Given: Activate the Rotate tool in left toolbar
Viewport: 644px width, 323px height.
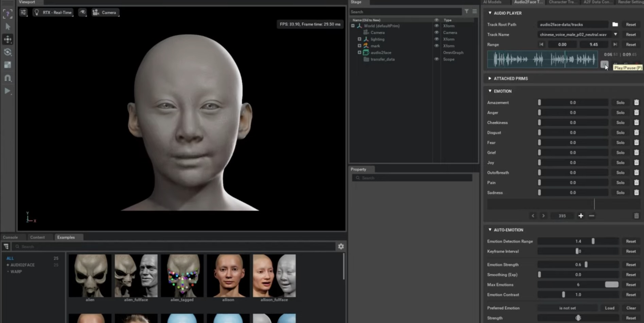Looking at the screenshot, I should coord(7,52).
